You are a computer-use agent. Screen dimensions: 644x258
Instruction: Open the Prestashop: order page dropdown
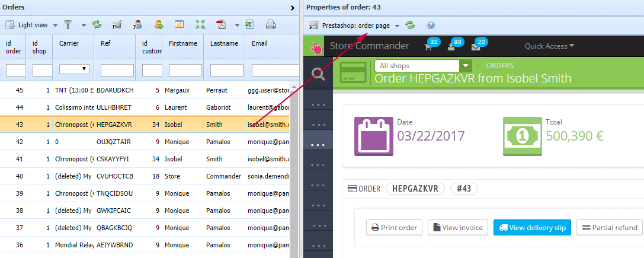tap(397, 26)
